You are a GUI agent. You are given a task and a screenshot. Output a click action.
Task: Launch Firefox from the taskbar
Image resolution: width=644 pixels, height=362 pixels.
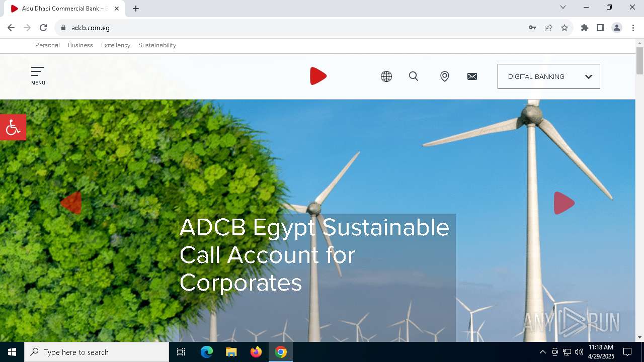pyautogui.click(x=256, y=352)
